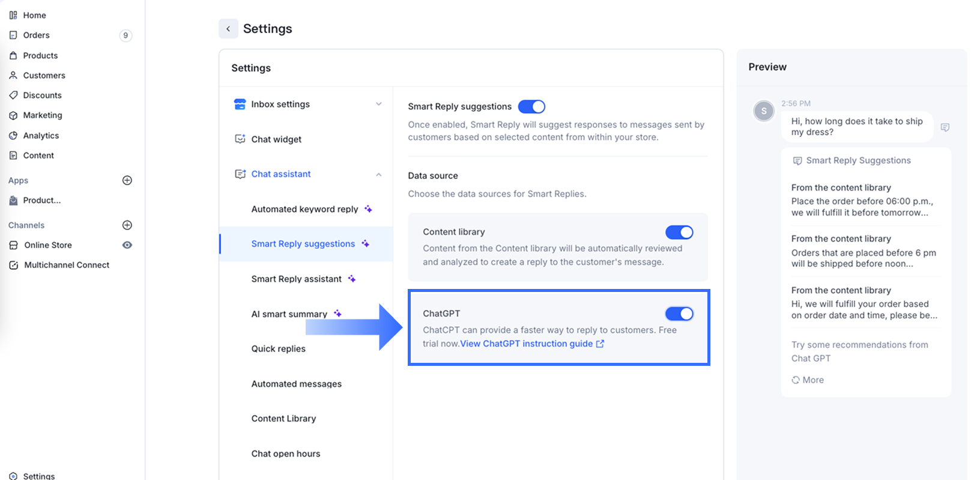
Task: Disable the Content library data source
Action: click(x=679, y=232)
